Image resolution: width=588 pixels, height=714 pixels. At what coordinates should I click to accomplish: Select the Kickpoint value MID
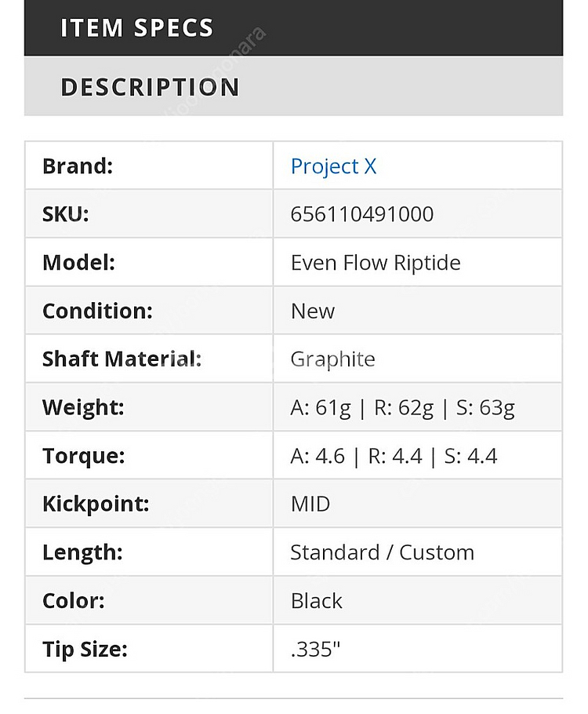(x=310, y=504)
